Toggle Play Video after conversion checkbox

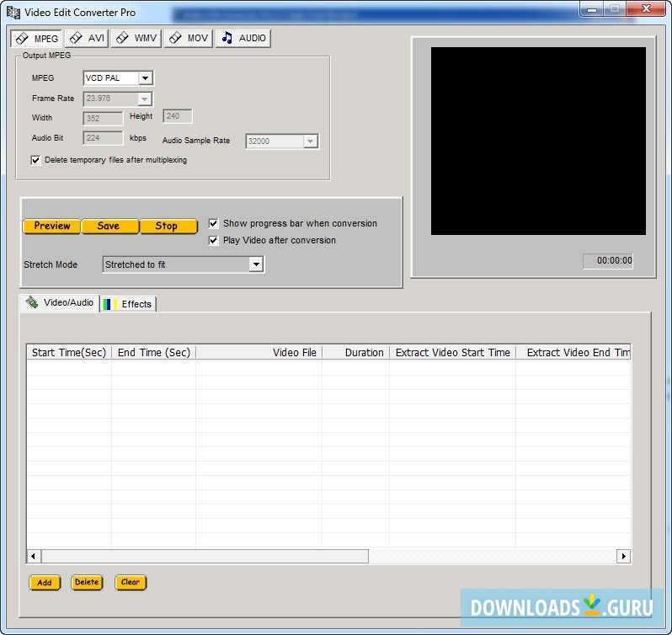213,240
